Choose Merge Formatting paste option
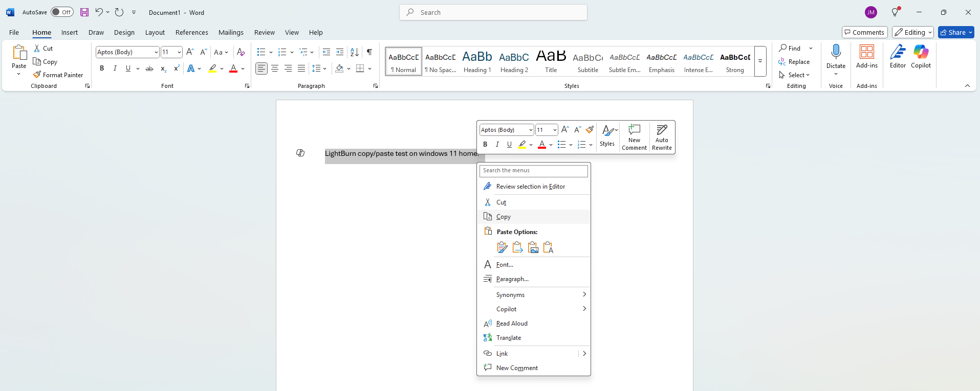980x391 pixels. (x=518, y=247)
